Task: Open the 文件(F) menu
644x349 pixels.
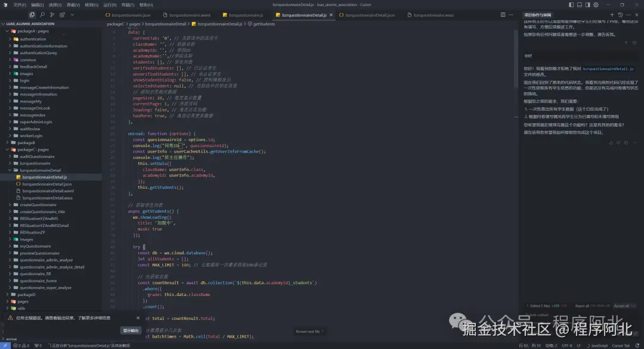Action: coord(19,5)
